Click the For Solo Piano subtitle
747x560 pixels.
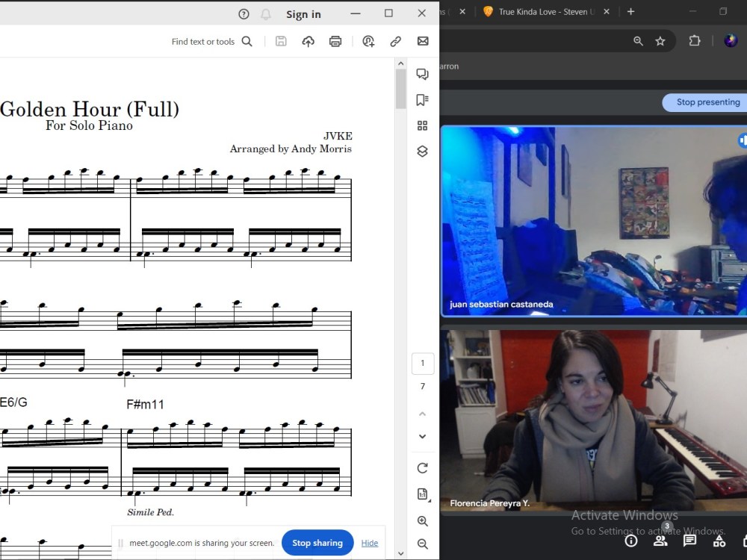pos(89,125)
